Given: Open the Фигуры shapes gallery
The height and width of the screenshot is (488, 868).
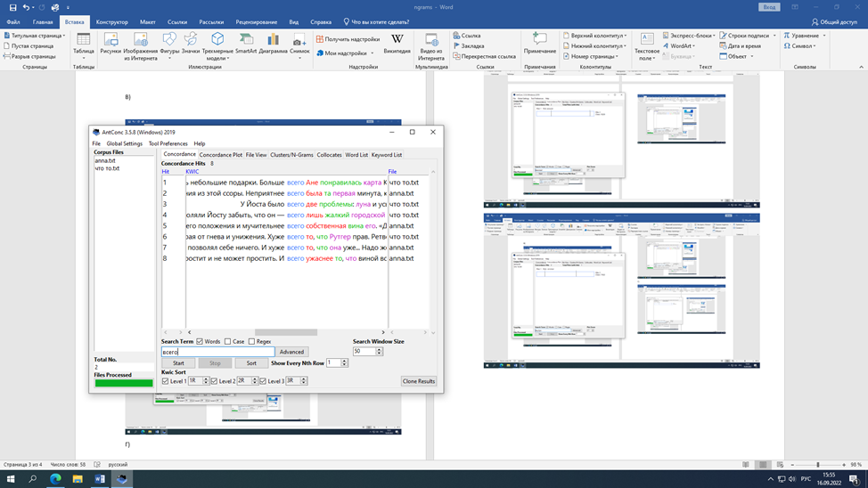Looking at the screenshot, I should click(x=169, y=46).
